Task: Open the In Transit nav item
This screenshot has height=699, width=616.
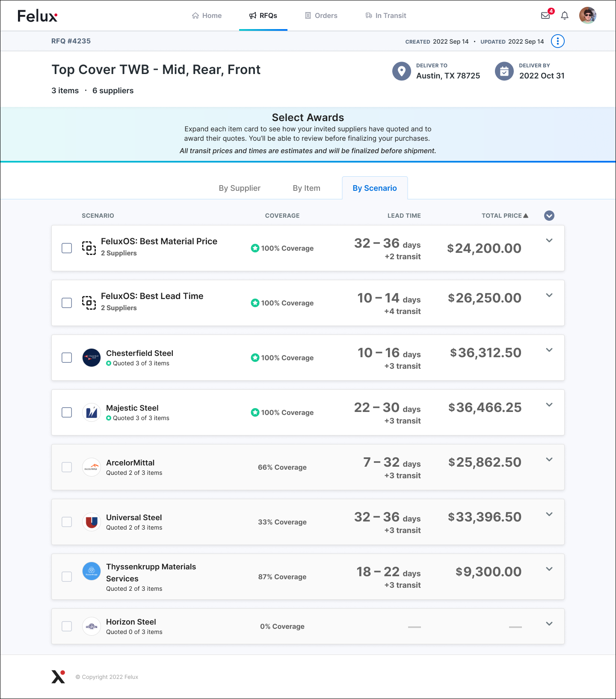Action: click(385, 15)
